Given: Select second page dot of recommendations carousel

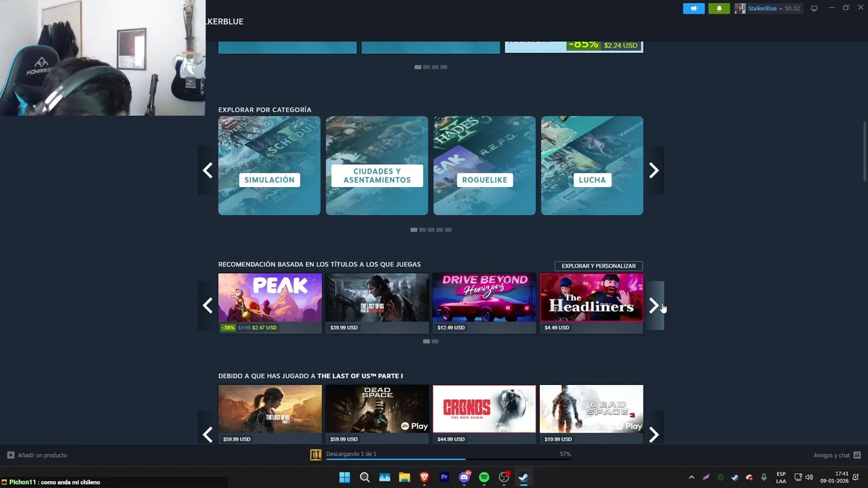Looking at the screenshot, I should [435, 342].
